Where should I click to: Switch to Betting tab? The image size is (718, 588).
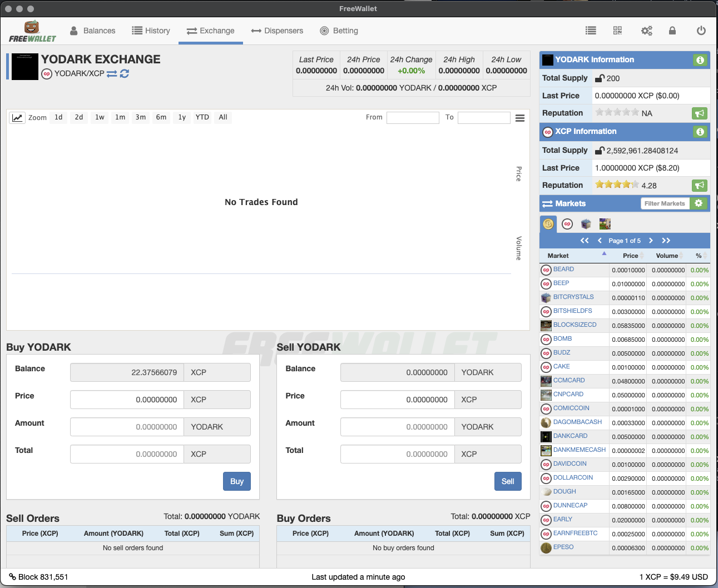pos(339,31)
